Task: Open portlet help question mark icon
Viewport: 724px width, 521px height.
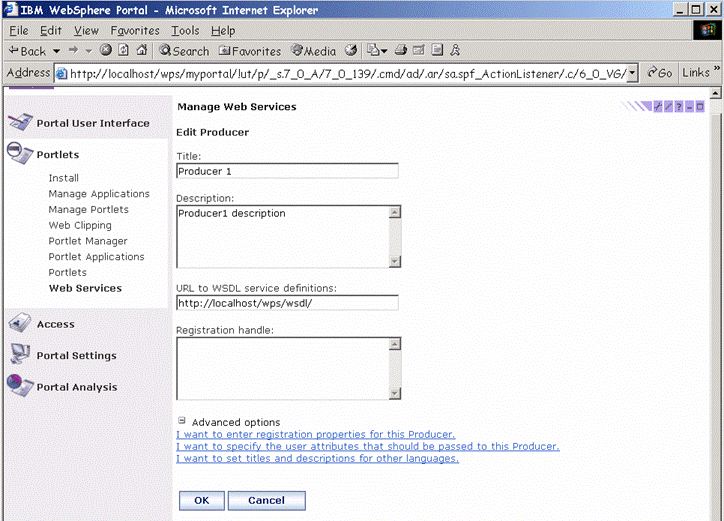Action: (x=679, y=107)
